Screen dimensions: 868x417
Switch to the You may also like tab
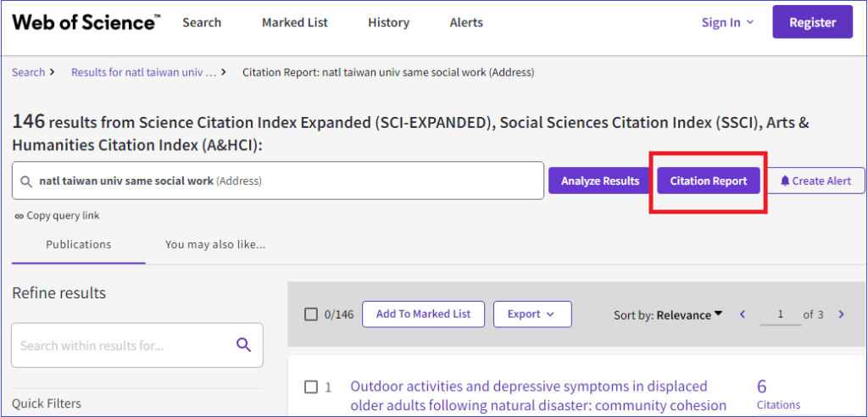pos(215,244)
